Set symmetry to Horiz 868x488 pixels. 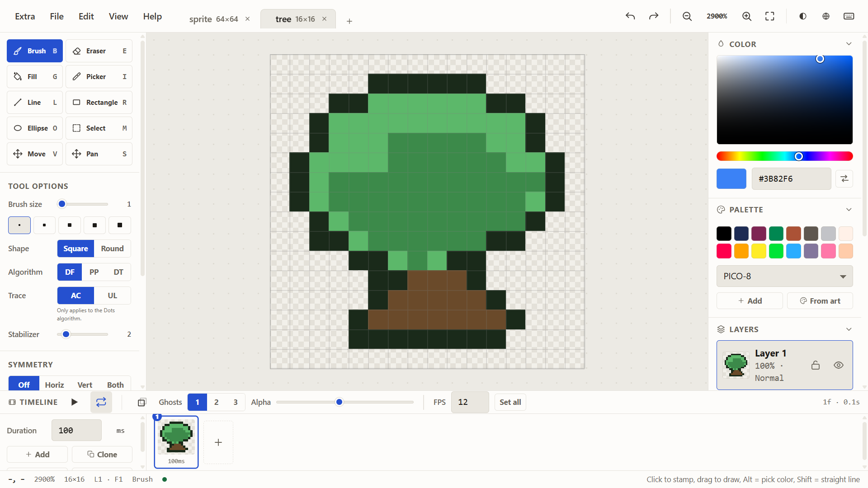click(54, 385)
